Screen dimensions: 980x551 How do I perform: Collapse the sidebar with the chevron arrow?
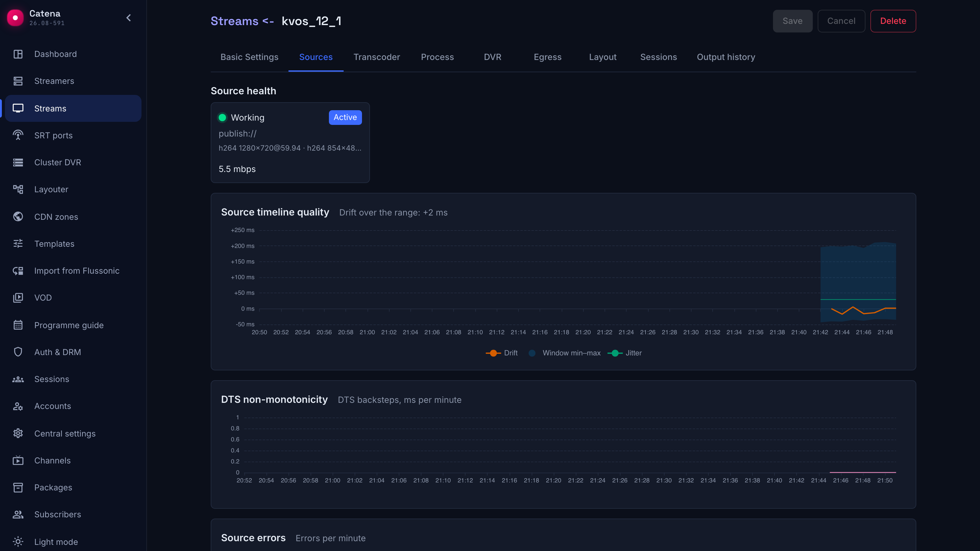click(x=129, y=18)
